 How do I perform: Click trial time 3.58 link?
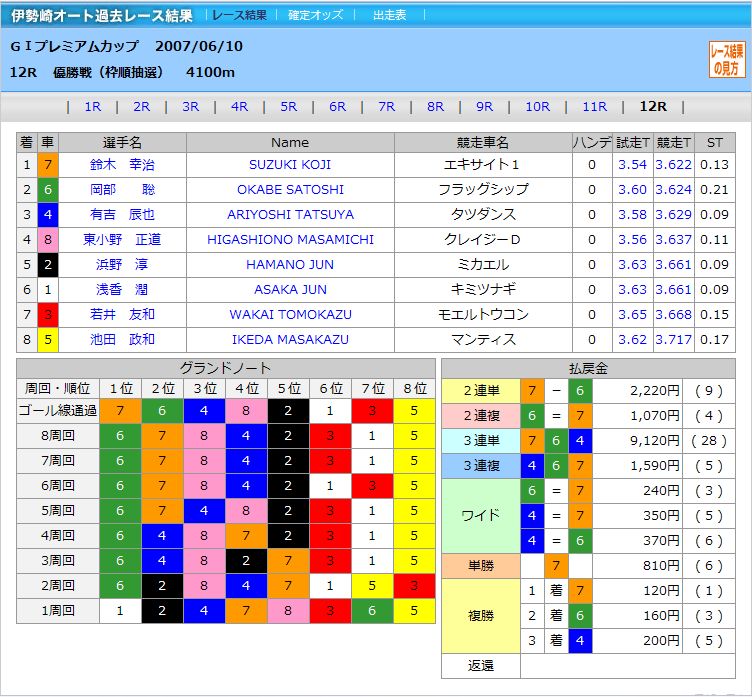(632, 215)
